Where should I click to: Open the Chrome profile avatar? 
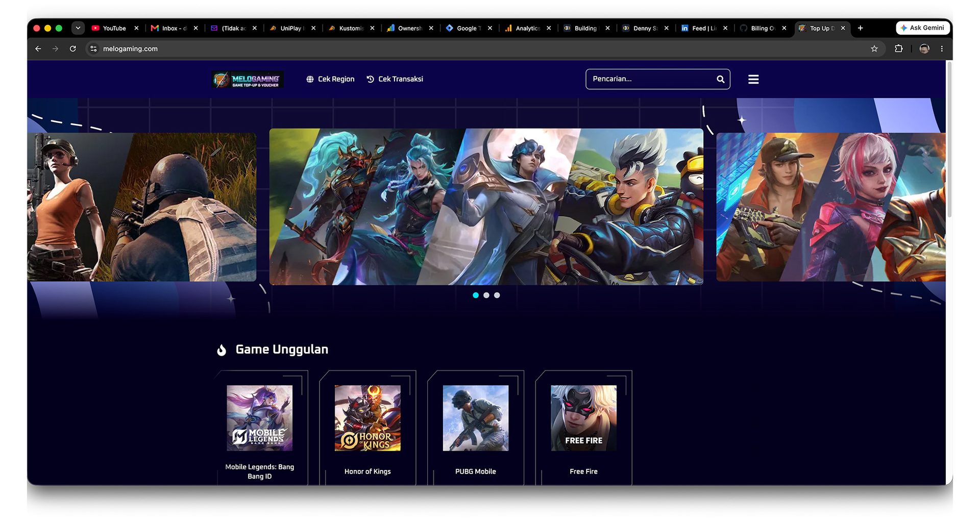point(924,48)
